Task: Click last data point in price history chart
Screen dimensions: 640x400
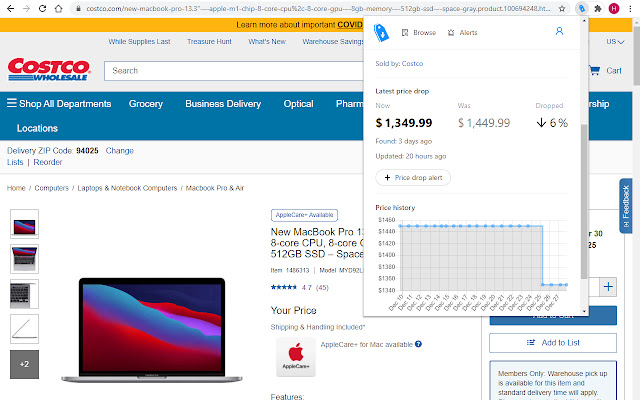Action: tap(566, 284)
